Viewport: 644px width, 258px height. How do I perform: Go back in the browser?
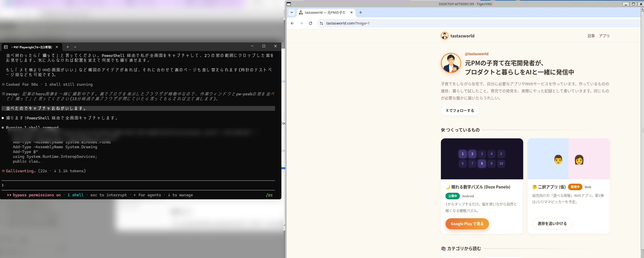click(x=292, y=23)
